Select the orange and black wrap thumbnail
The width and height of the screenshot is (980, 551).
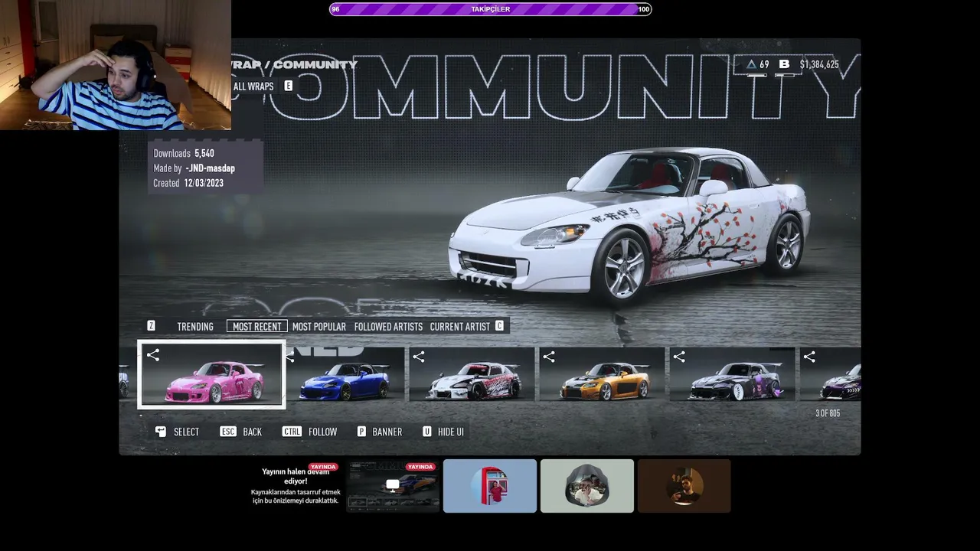click(602, 374)
